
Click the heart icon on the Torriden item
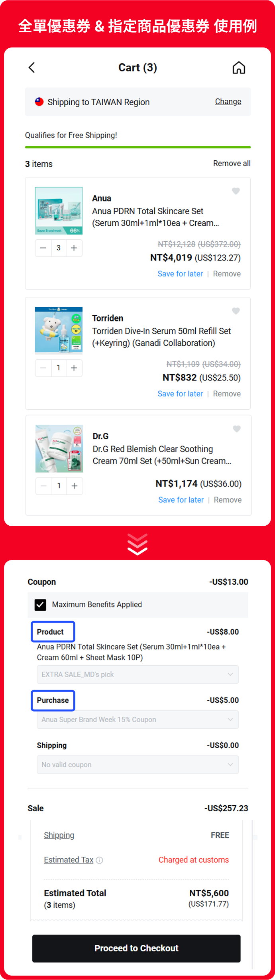(x=236, y=311)
